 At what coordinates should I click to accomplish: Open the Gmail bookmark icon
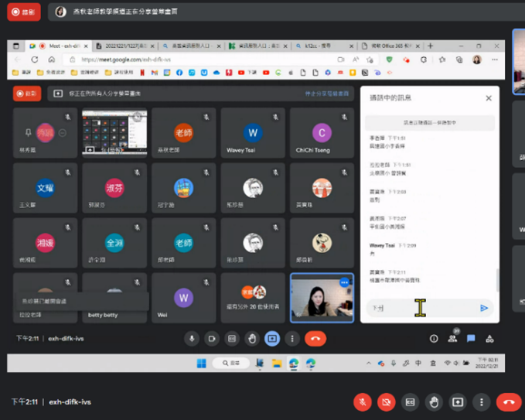(x=155, y=73)
